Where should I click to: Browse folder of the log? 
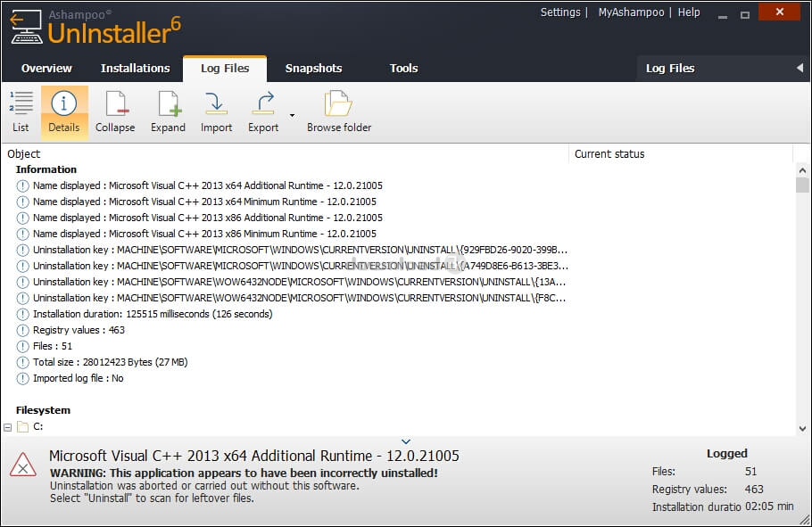(x=339, y=111)
